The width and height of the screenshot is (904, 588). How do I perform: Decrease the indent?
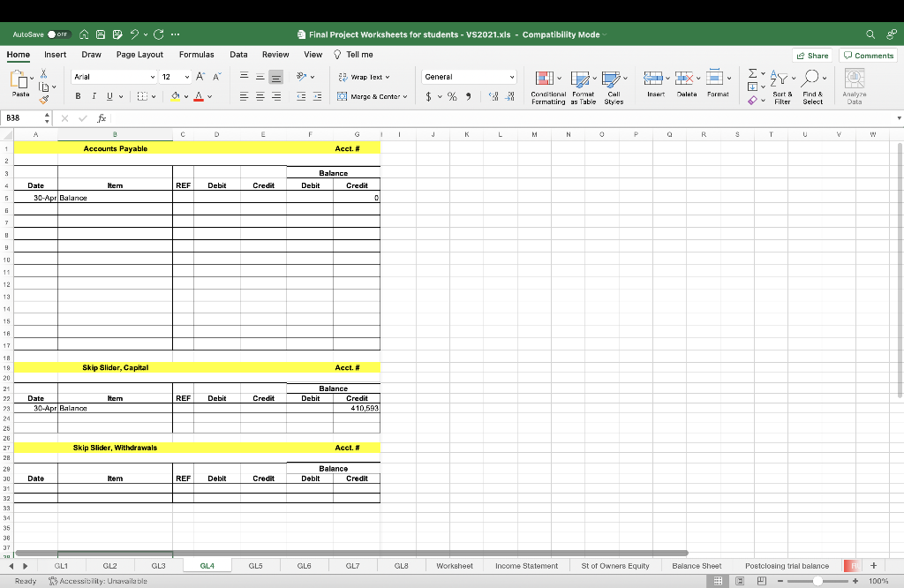tap(301, 96)
